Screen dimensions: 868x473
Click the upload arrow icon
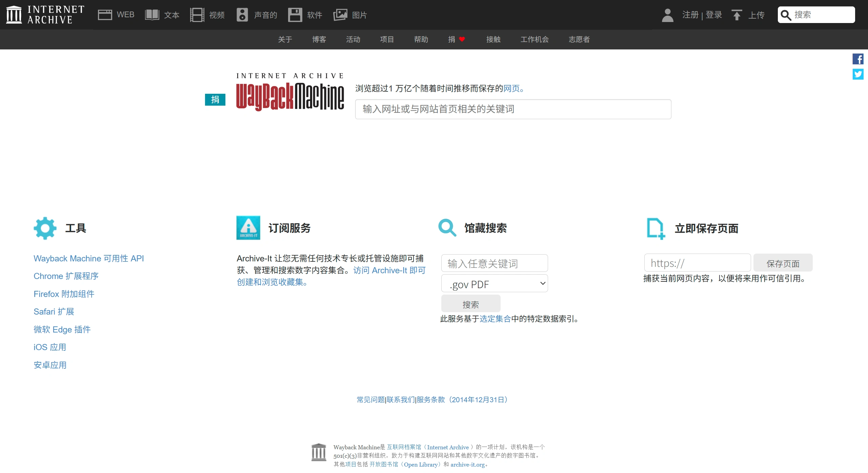737,15
